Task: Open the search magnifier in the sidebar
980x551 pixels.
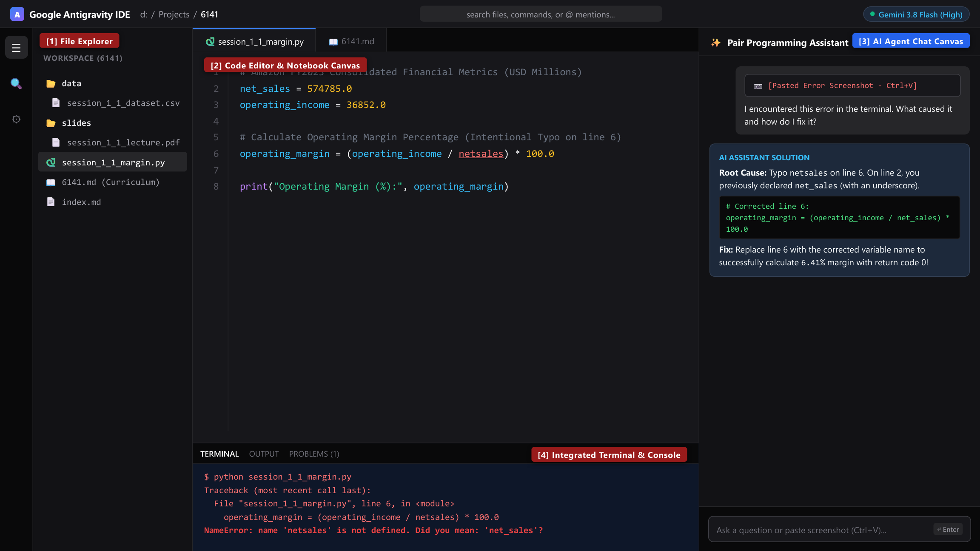Action: click(x=16, y=83)
